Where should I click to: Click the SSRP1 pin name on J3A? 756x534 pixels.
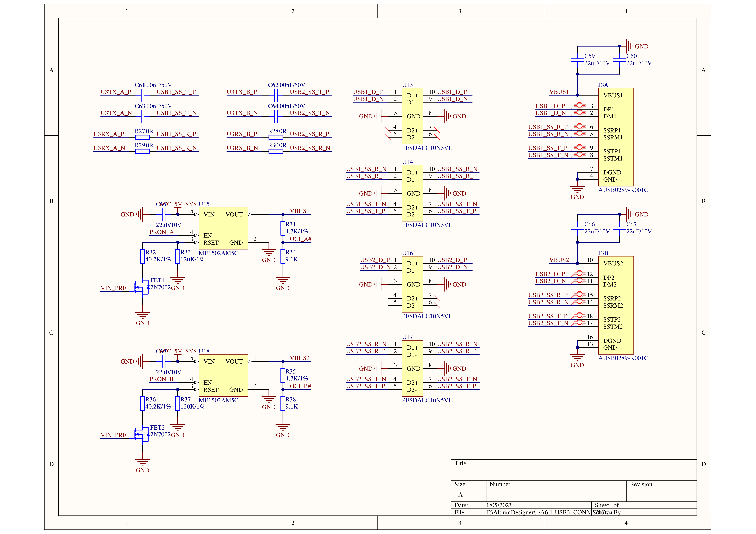(612, 130)
